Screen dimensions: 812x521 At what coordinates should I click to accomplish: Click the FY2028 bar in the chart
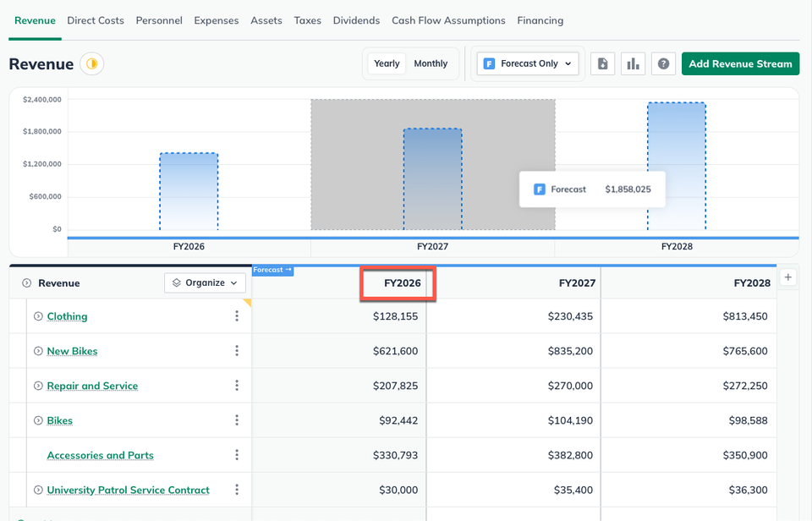677,167
